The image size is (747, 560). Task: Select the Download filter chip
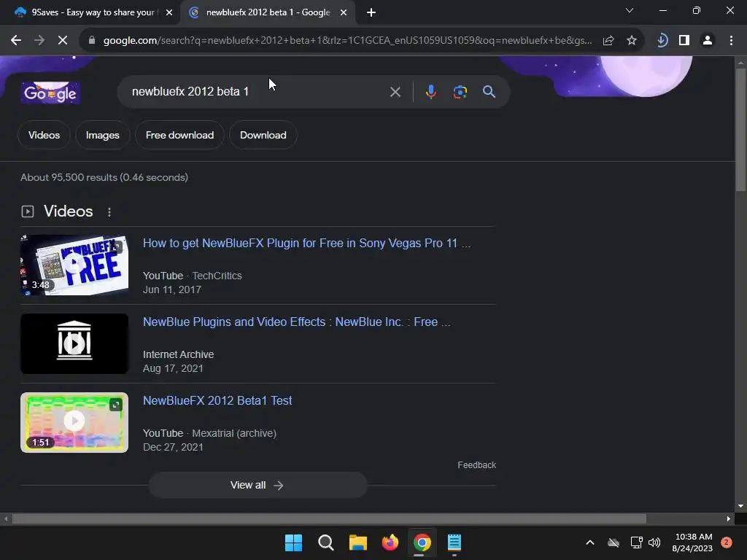click(263, 135)
